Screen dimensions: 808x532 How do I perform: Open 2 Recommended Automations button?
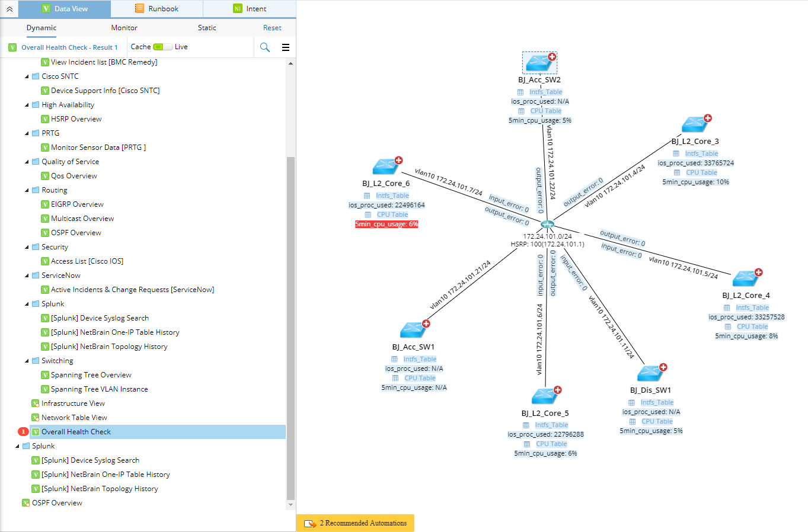point(355,523)
